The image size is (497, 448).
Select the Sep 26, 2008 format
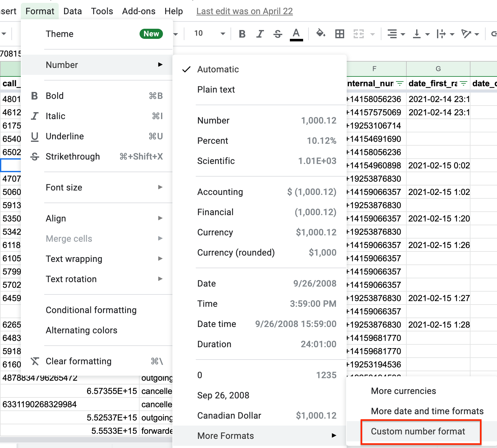pyautogui.click(x=260, y=395)
